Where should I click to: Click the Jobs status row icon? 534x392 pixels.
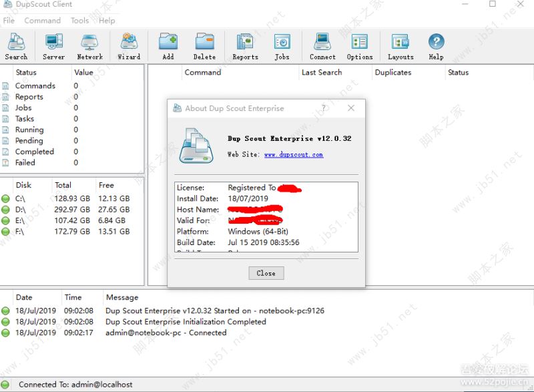pos(5,108)
